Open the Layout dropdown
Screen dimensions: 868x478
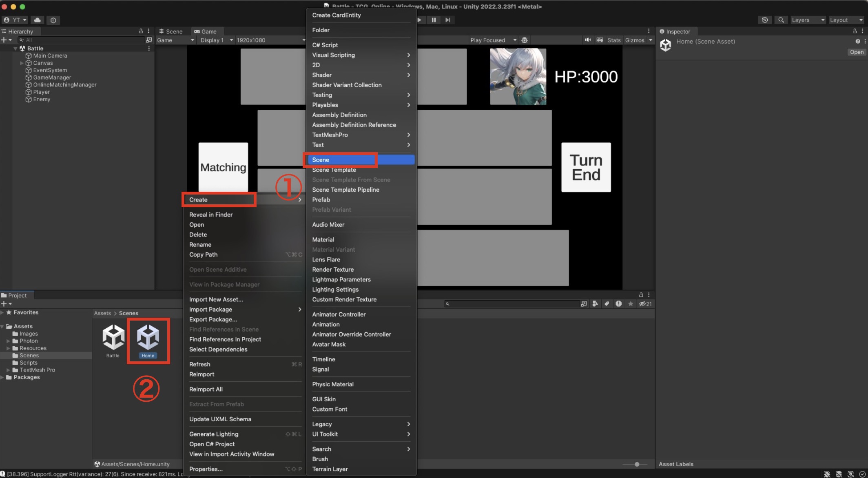846,20
